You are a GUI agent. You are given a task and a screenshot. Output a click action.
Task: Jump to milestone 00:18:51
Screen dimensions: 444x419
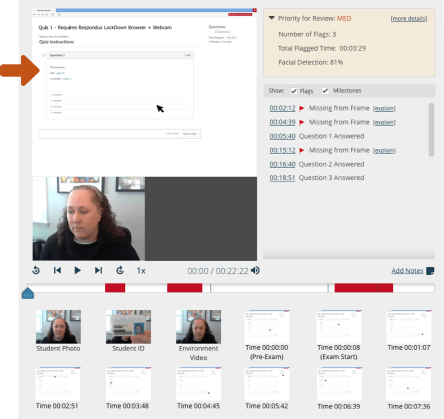pos(282,178)
